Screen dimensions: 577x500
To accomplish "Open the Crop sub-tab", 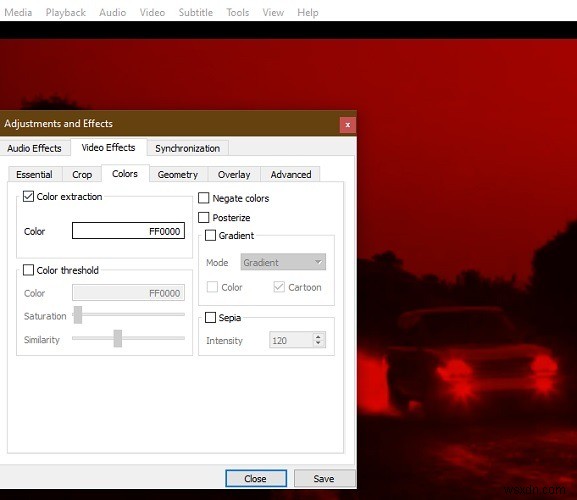I will (x=82, y=174).
